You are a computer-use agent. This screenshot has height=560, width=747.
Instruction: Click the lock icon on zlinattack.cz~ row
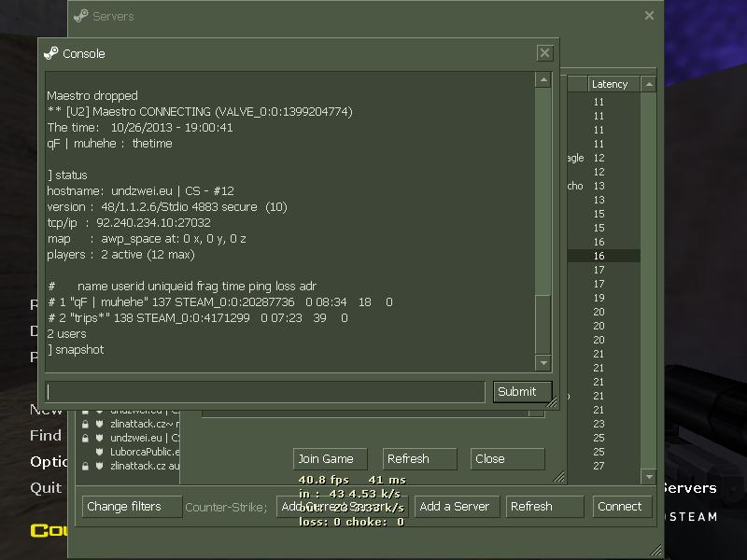85,424
